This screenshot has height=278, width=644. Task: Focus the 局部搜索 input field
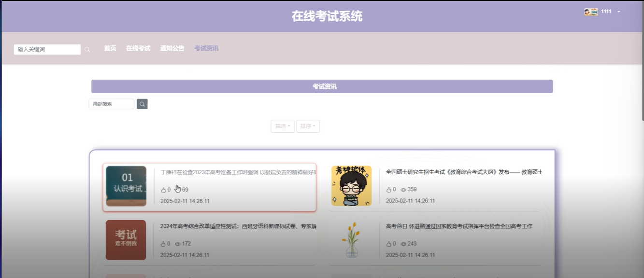(x=112, y=104)
